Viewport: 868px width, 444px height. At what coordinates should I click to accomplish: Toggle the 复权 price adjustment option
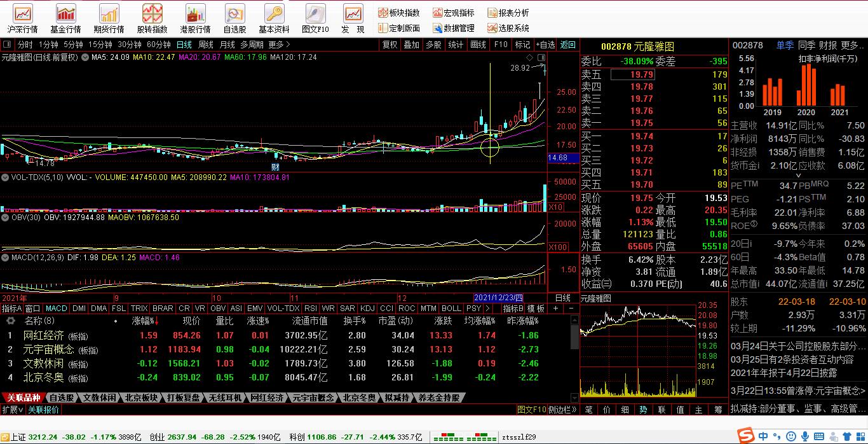pos(390,45)
